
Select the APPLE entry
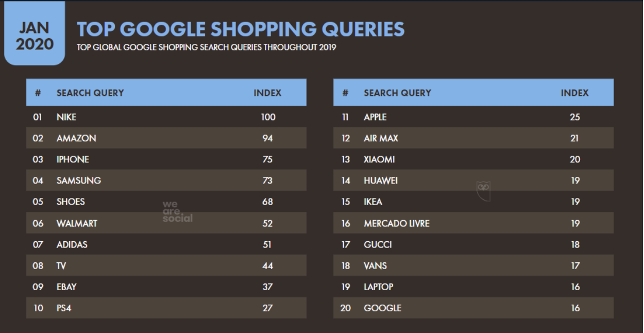pos(375,117)
